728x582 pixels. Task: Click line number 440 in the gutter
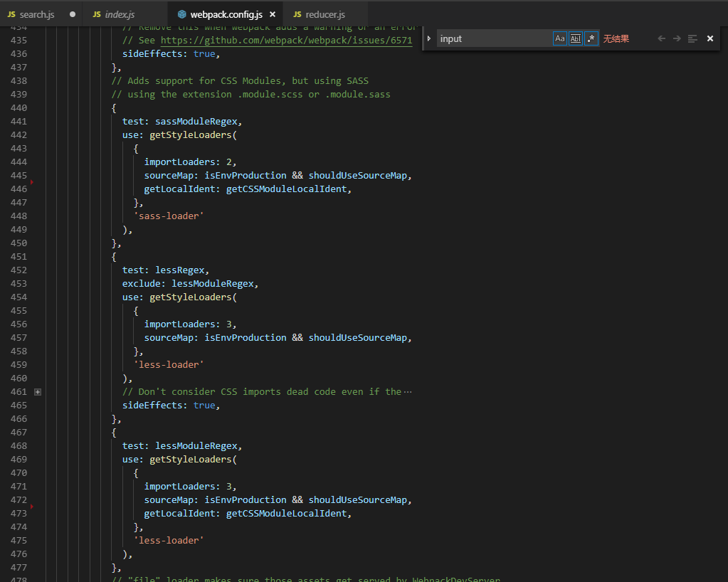tap(19, 108)
